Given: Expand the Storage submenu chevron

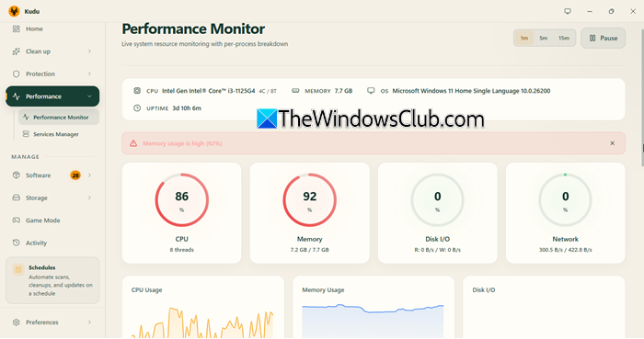Looking at the screenshot, I should [x=89, y=198].
